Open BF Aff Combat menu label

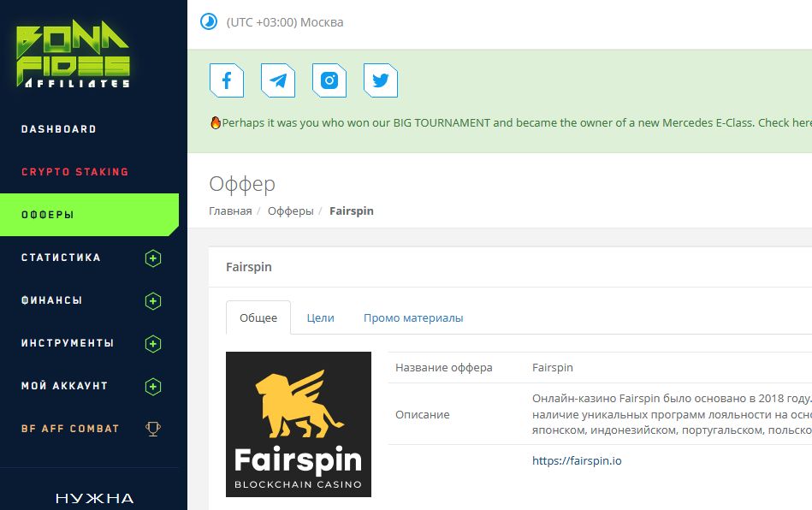pyautogui.click(x=70, y=429)
